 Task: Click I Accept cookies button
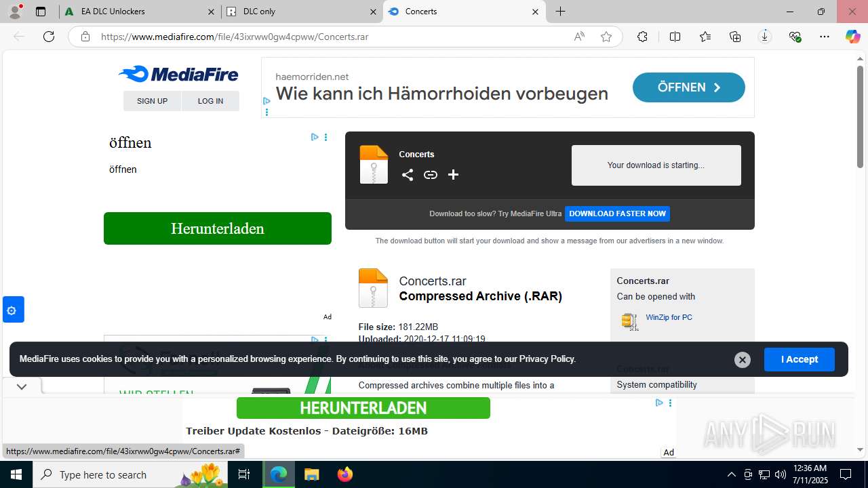(799, 359)
